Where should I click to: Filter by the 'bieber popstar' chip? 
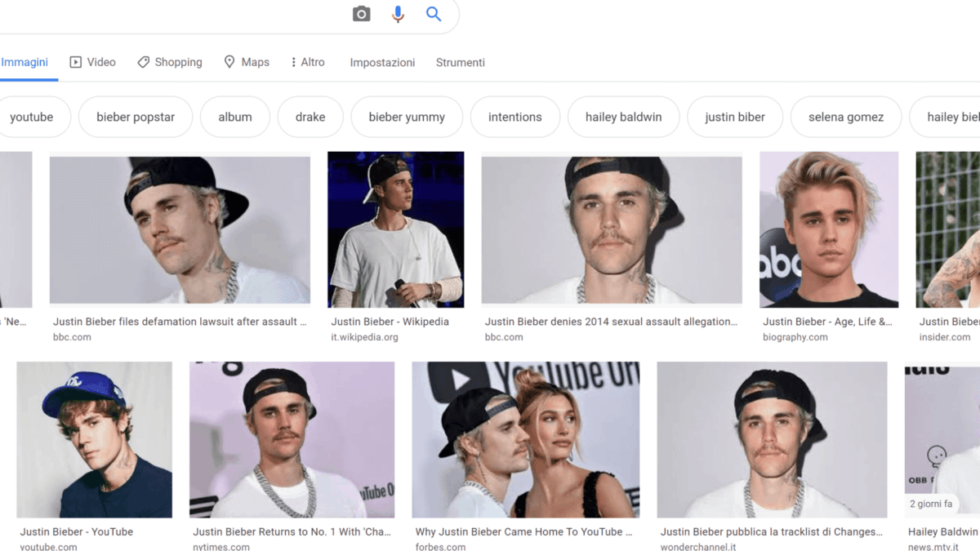click(x=136, y=117)
